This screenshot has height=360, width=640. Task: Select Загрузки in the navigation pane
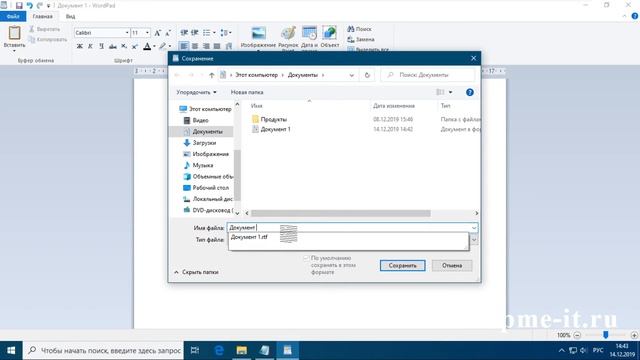point(204,143)
